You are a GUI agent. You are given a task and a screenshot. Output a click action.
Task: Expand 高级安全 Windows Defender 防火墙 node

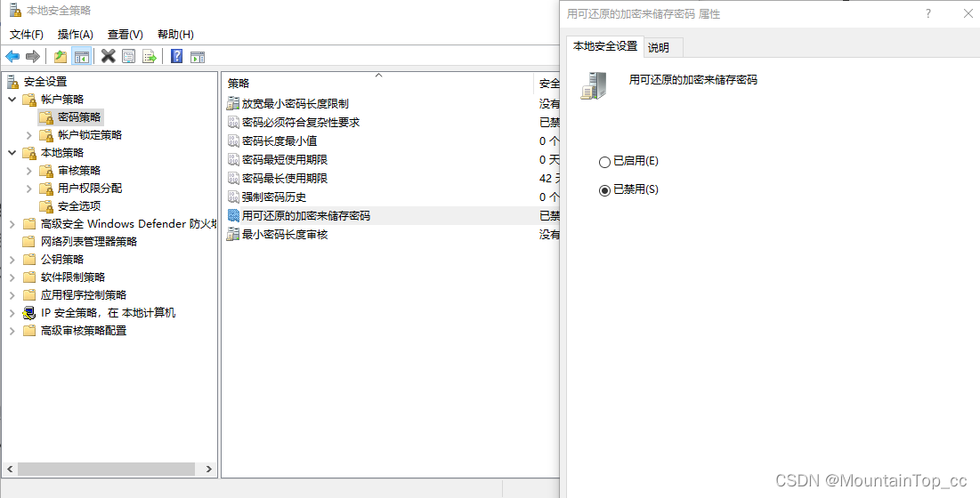click(12, 223)
